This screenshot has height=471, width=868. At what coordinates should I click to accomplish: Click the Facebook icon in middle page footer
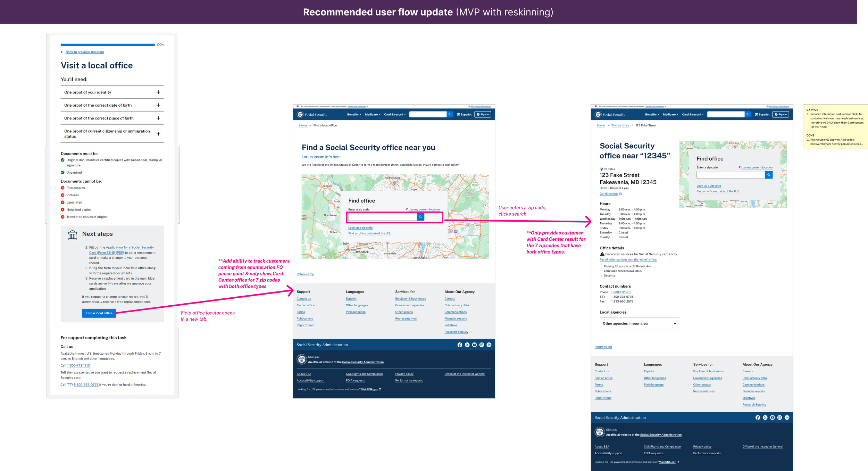460,345
